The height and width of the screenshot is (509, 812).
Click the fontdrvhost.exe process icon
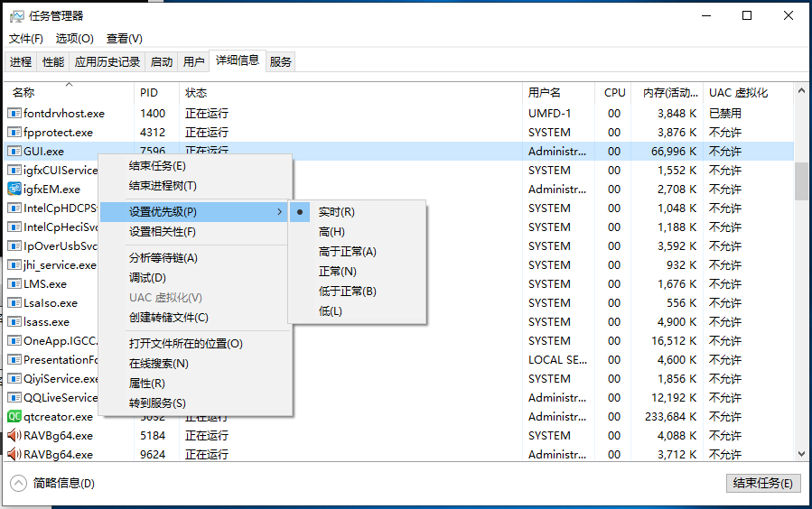(14, 113)
